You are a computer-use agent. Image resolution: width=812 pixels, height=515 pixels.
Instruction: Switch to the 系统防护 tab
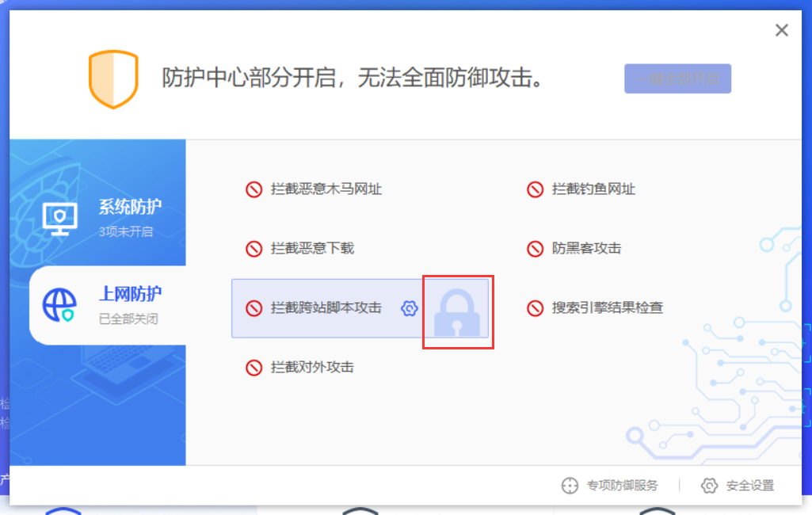tap(98, 218)
